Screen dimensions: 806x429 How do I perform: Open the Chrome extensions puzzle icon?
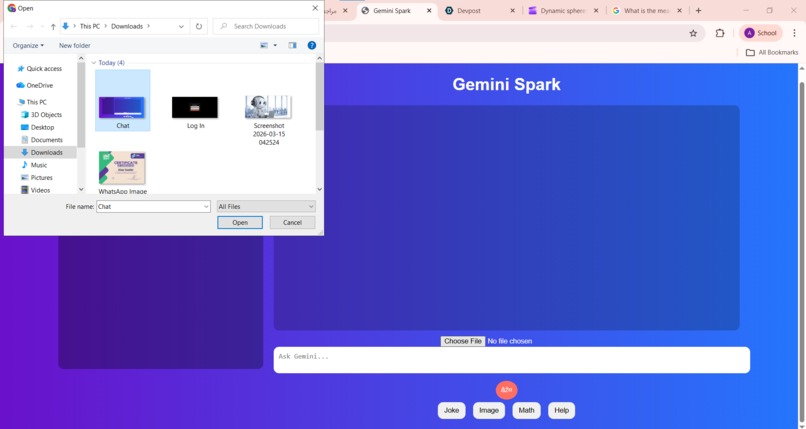(720, 33)
